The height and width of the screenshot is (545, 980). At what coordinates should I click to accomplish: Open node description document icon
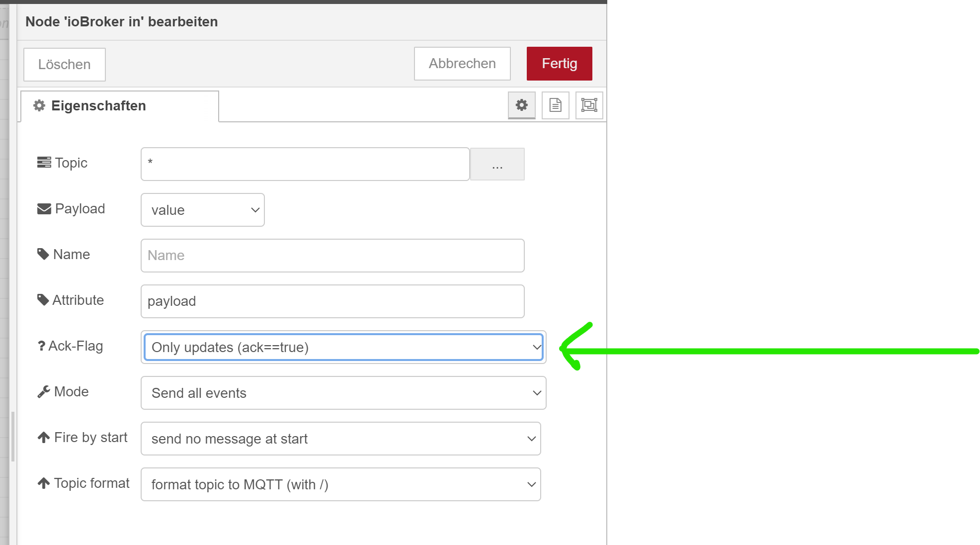[555, 105]
